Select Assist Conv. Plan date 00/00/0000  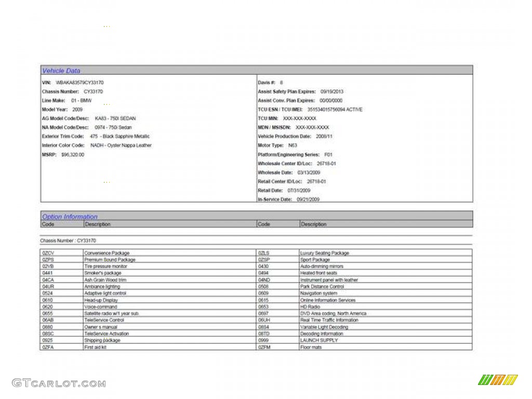coord(331,100)
